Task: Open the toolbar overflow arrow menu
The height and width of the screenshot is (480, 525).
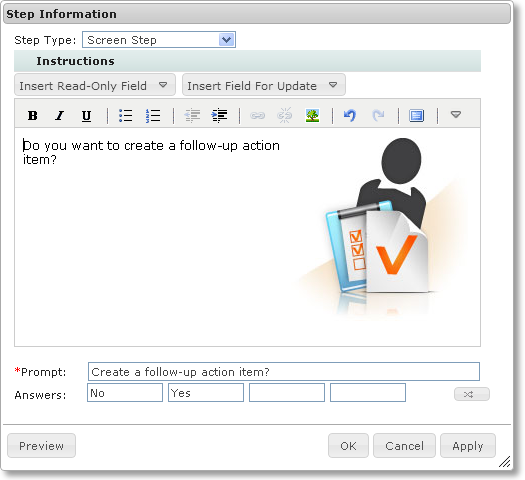Action: 456,115
